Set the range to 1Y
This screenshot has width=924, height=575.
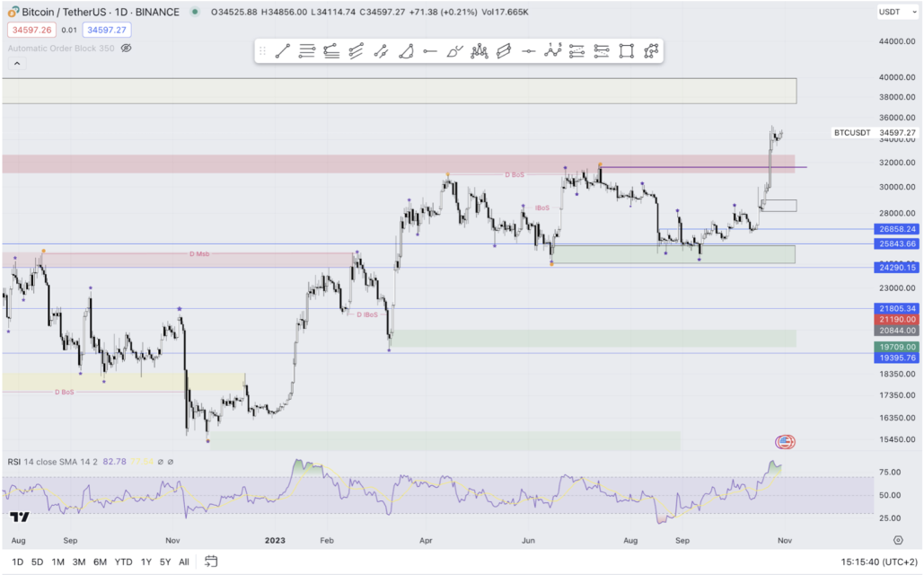click(146, 562)
